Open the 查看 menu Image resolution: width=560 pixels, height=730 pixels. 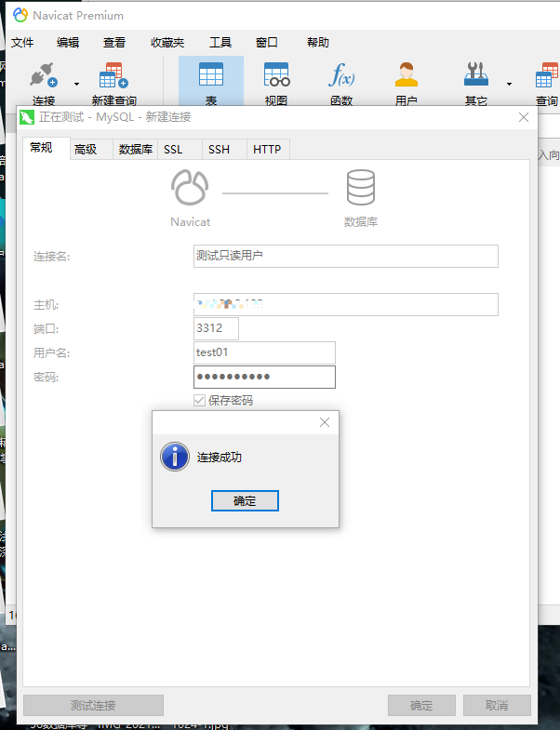point(114,43)
